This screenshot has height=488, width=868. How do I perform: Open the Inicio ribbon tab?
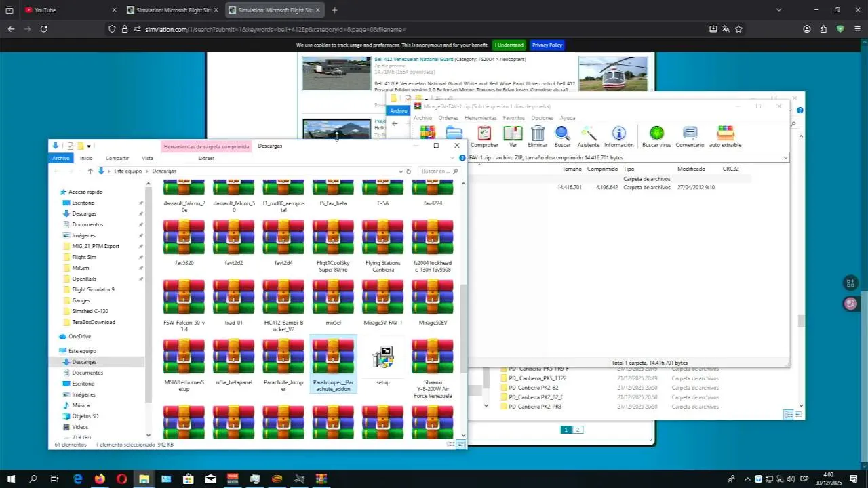86,158
